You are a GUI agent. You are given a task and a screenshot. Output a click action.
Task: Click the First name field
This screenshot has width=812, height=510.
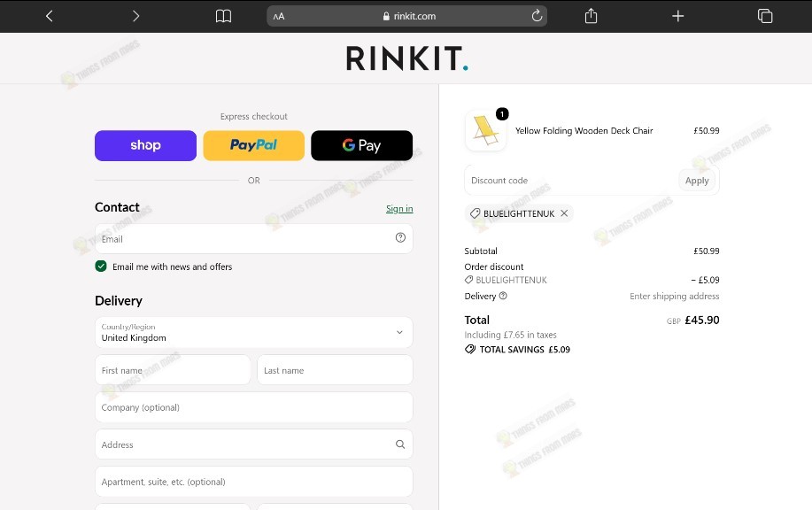point(173,370)
